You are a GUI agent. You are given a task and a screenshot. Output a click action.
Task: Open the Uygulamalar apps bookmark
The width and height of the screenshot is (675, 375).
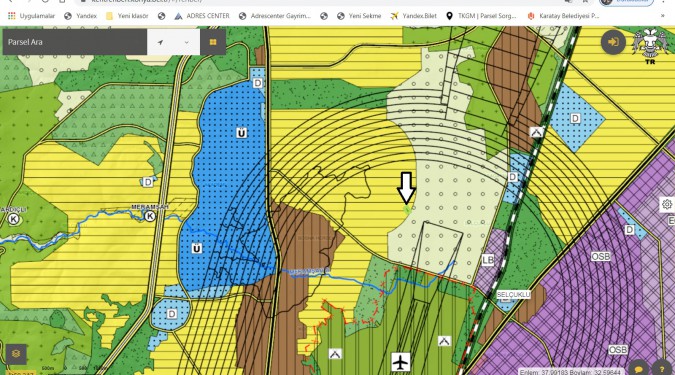tap(31, 16)
